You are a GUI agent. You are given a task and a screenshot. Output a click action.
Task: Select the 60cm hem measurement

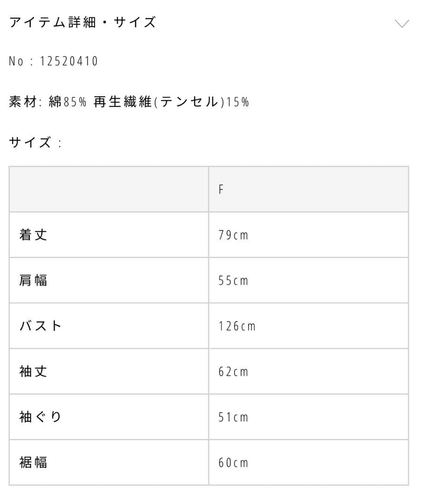coord(233,462)
